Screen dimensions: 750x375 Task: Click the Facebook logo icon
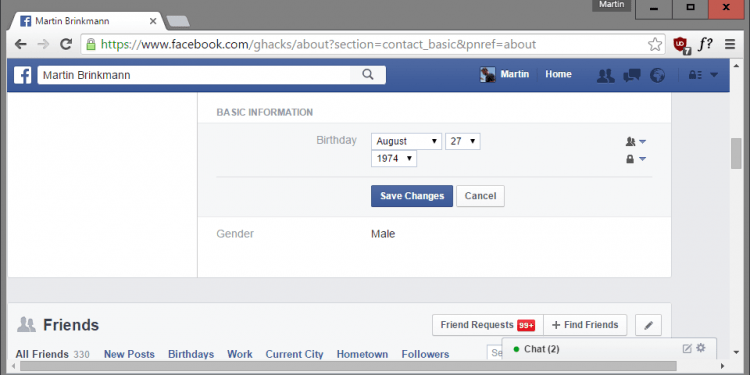click(x=22, y=75)
